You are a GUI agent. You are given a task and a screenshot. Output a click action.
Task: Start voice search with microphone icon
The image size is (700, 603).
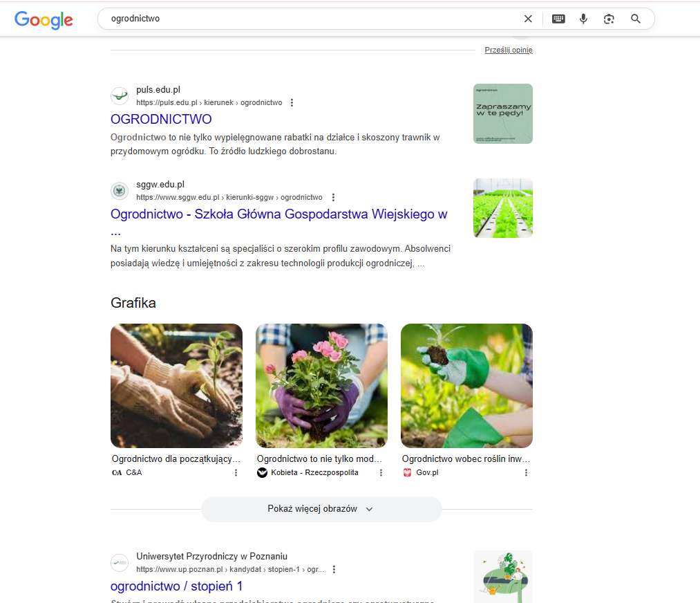(583, 19)
